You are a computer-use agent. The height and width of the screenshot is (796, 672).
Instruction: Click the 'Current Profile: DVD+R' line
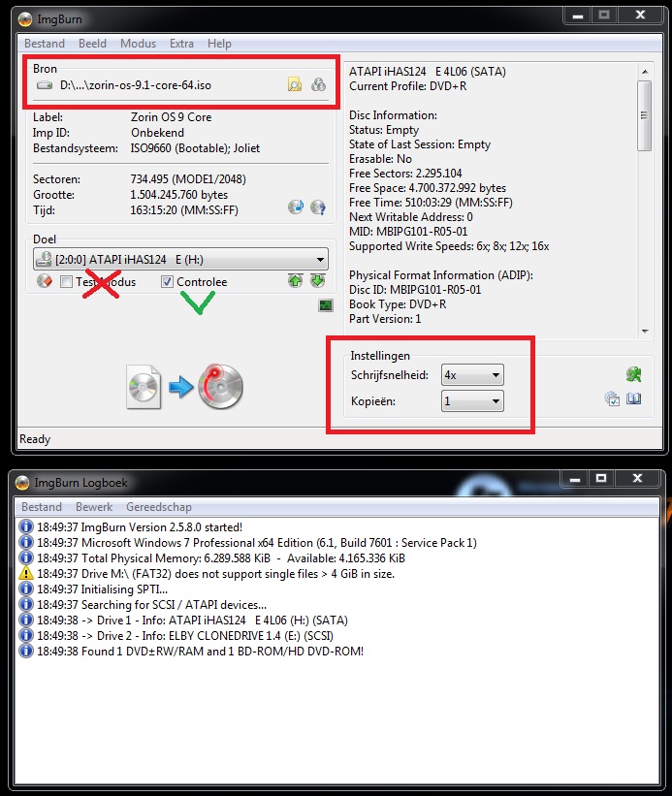tap(407, 85)
